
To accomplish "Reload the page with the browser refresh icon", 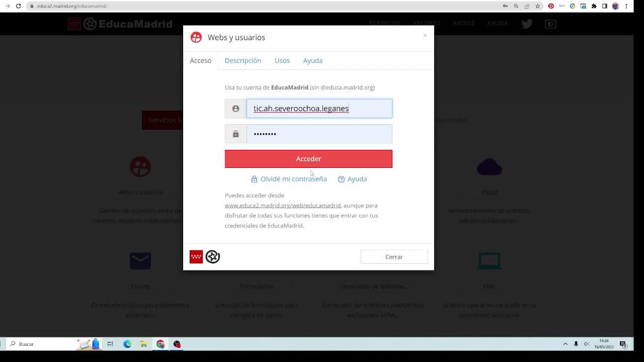I will tap(18, 6).
